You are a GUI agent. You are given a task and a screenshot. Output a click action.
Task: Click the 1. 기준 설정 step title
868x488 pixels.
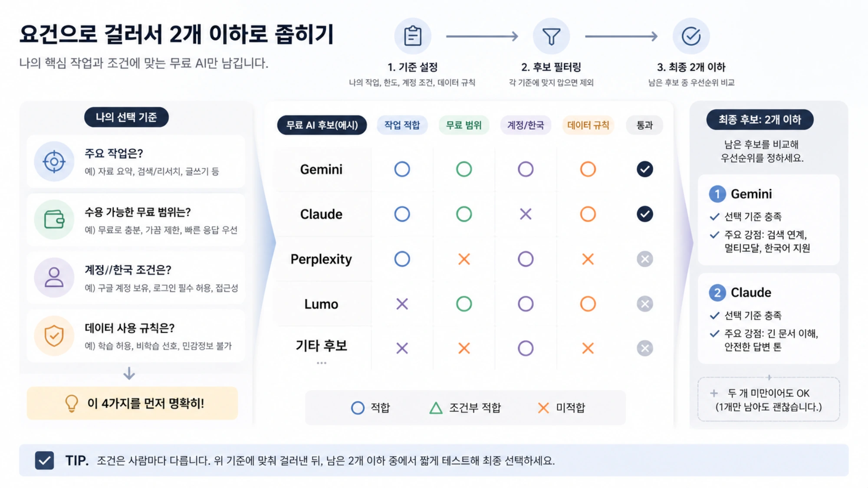coord(412,67)
